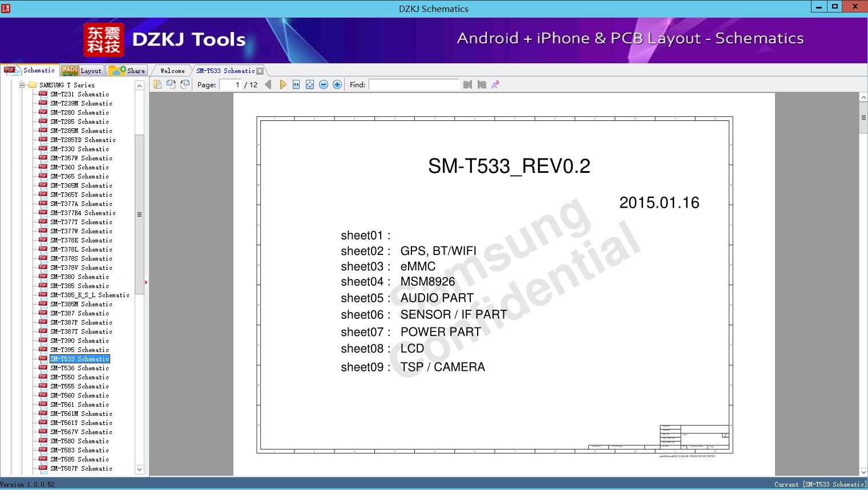The width and height of the screenshot is (868, 490).
Task: Click the copy document icon in PDF toolbar
Action: [x=157, y=84]
